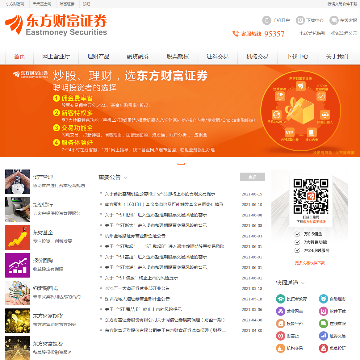This screenshot has height=360, width=360.
Task: Open the ATM card thumbnail
Action: tap(17, 209)
